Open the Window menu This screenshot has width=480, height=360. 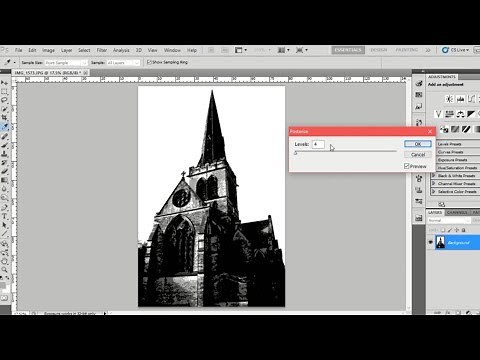tap(172, 50)
